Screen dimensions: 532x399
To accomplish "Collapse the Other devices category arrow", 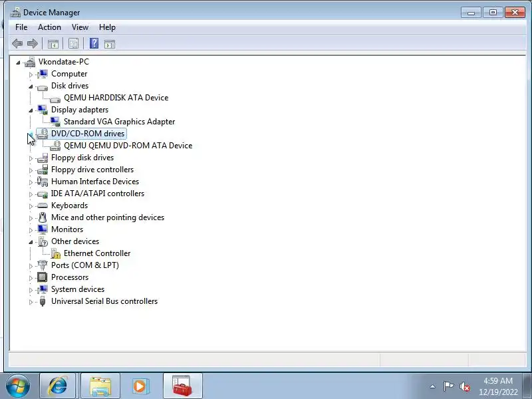I will [31, 242].
